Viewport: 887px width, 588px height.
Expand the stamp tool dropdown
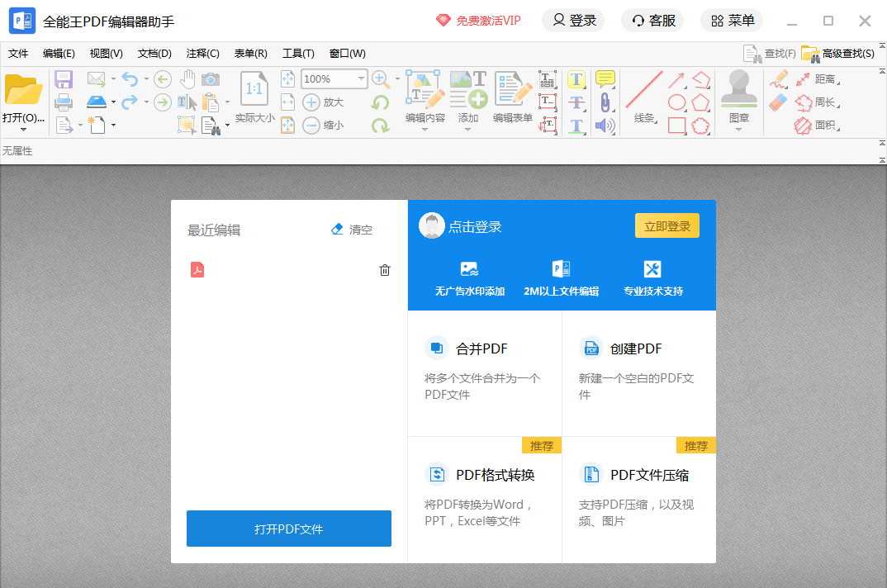(739, 129)
